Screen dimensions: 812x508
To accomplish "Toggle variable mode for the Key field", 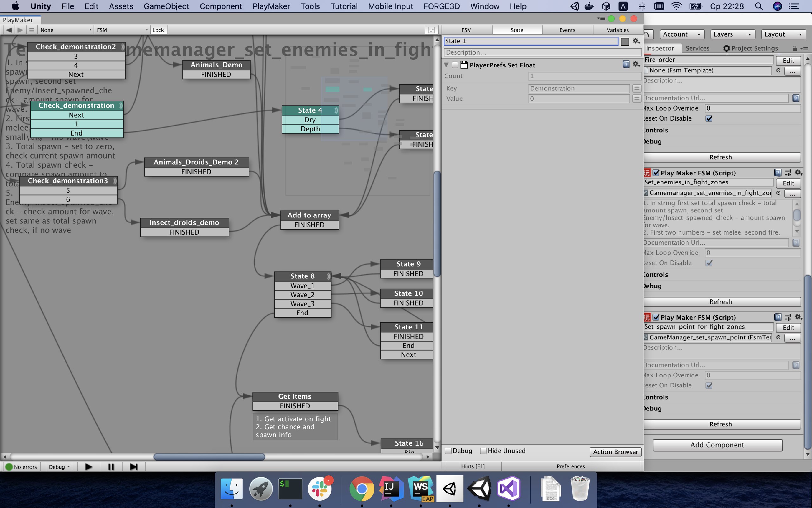I will point(637,88).
